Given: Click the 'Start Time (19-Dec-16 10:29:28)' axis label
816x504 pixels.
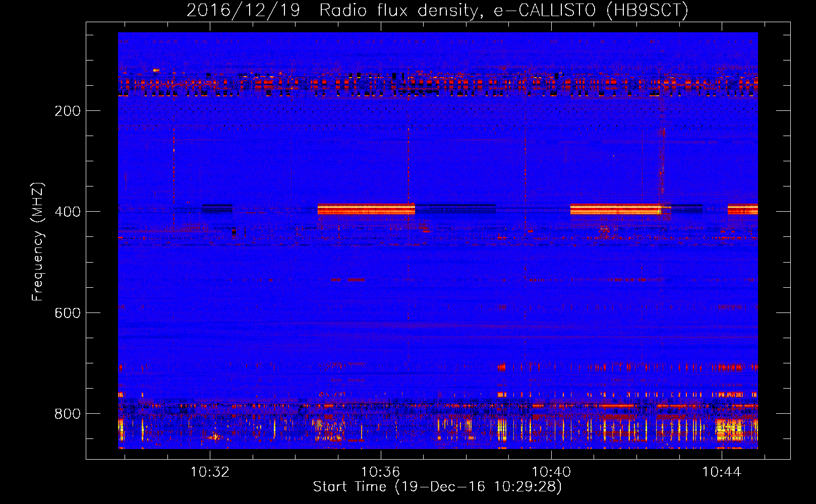Looking at the screenshot, I should point(437,487).
